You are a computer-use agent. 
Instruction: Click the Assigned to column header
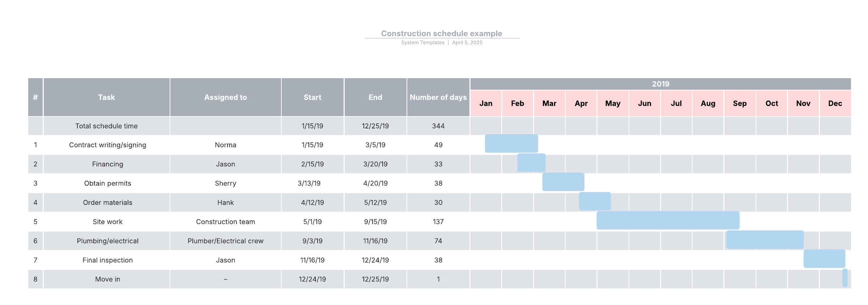coord(225,97)
